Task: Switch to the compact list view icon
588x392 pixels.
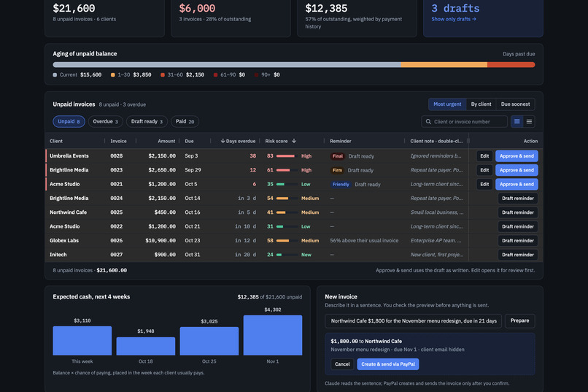Action: pyautogui.click(x=529, y=121)
